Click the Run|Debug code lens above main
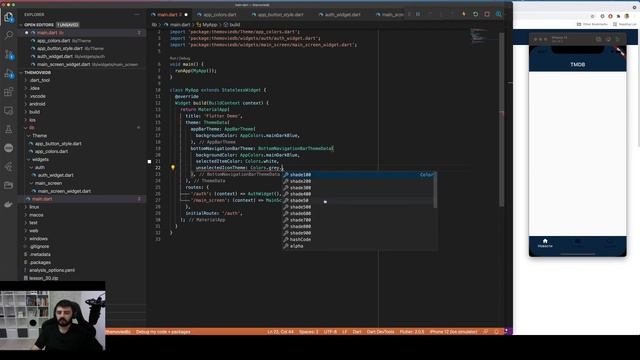The height and width of the screenshot is (360, 640). [180, 58]
